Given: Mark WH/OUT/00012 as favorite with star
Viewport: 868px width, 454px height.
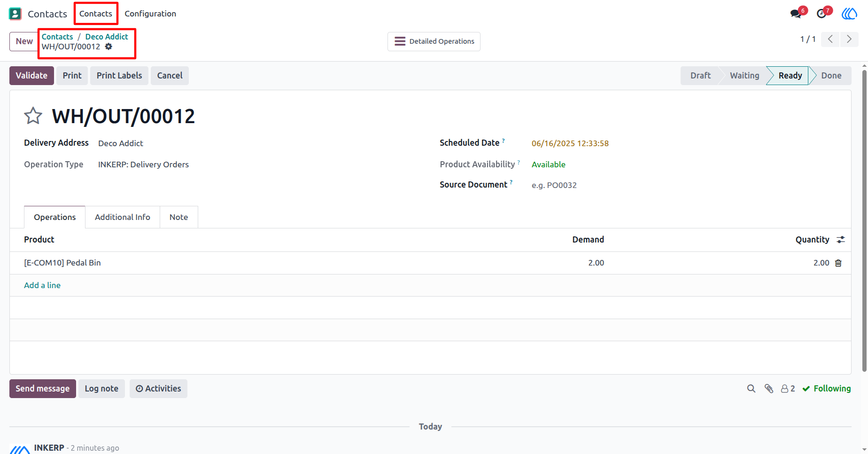Looking at the screenshot, I should [33, 116].
